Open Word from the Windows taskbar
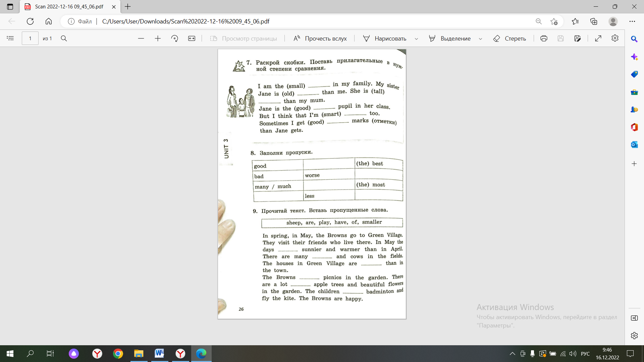Screen dimensions: 644x362 (160, 353)
